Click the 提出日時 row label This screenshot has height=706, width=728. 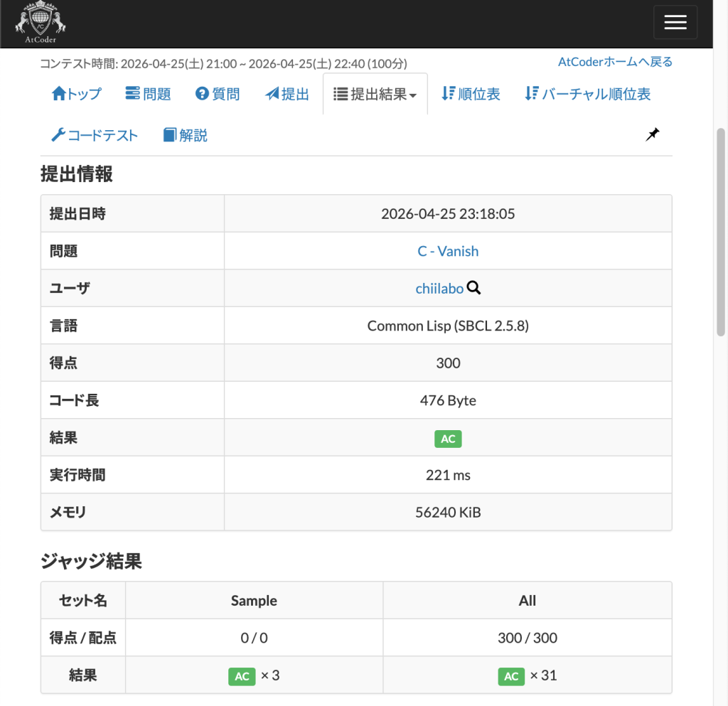tap(77, 214)
